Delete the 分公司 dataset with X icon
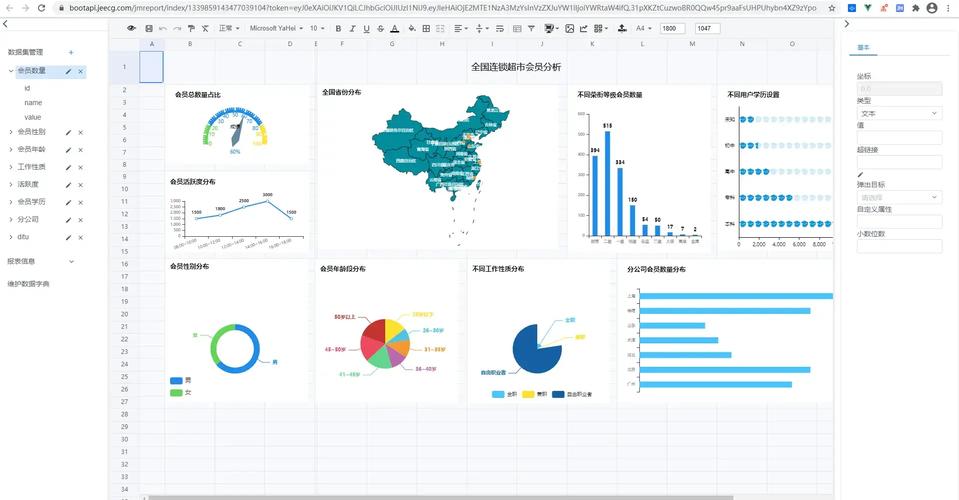 pyautogui.click(x=80, y=220)
